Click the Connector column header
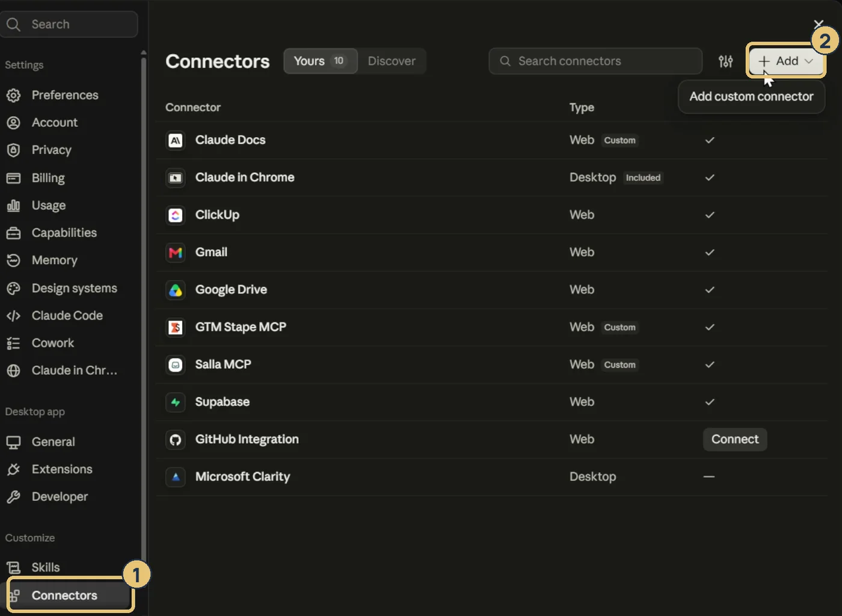The height and width of the screenshot is (616, 842). point(193,108)
